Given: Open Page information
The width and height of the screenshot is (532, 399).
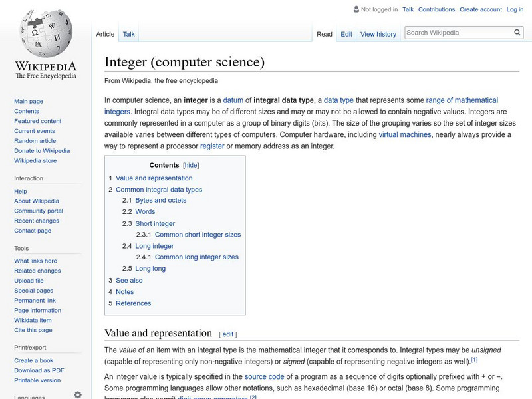Looking at the screenshot, I should point(38,310).
